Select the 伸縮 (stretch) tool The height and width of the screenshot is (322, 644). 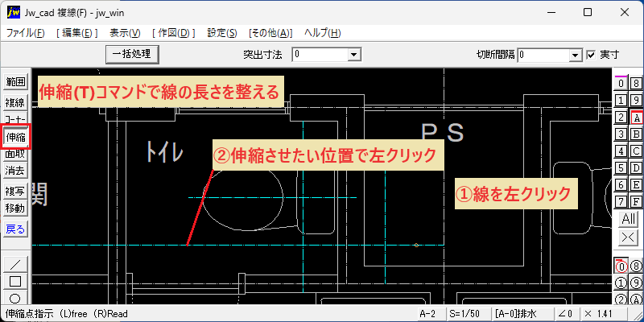click(x=15, y=138)
